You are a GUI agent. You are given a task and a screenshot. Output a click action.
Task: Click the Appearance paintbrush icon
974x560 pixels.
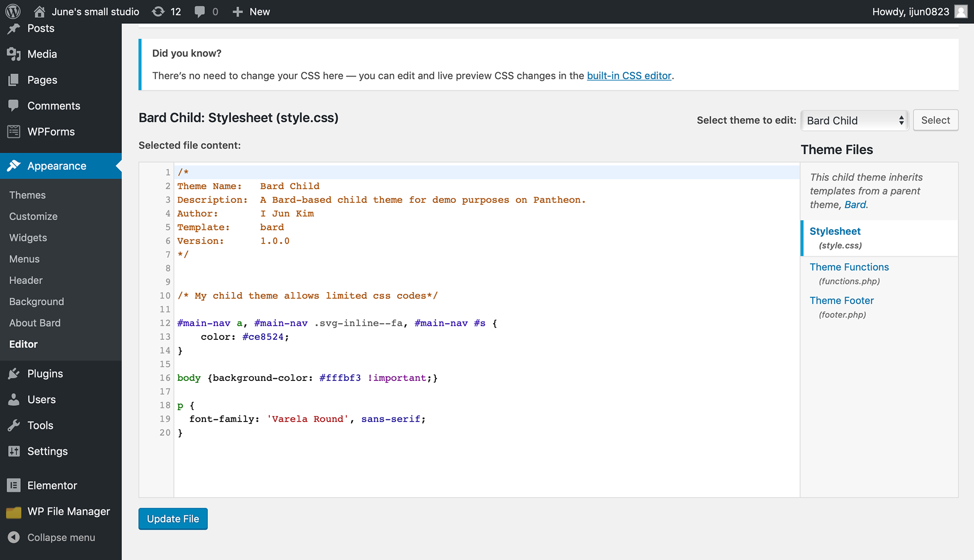click(x=14, y=166)
